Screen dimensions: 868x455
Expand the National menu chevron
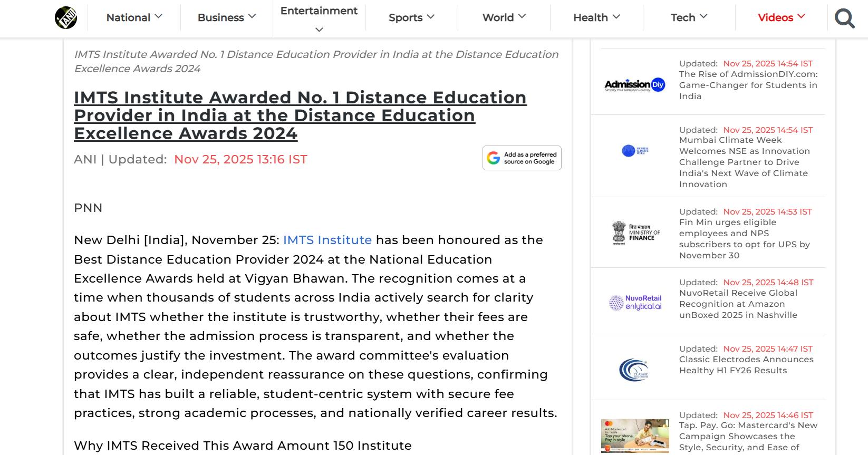point(159,17)
